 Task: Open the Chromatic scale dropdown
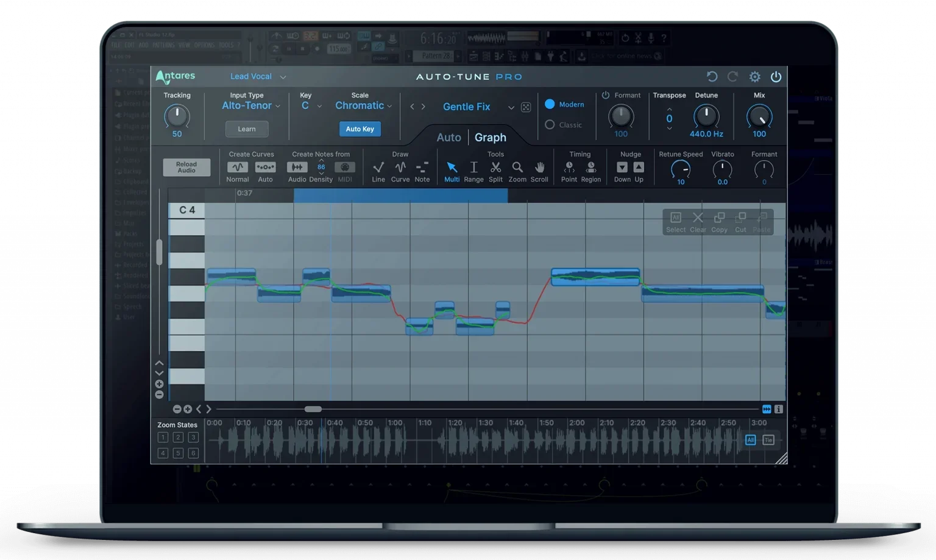(x=364, y=105)
